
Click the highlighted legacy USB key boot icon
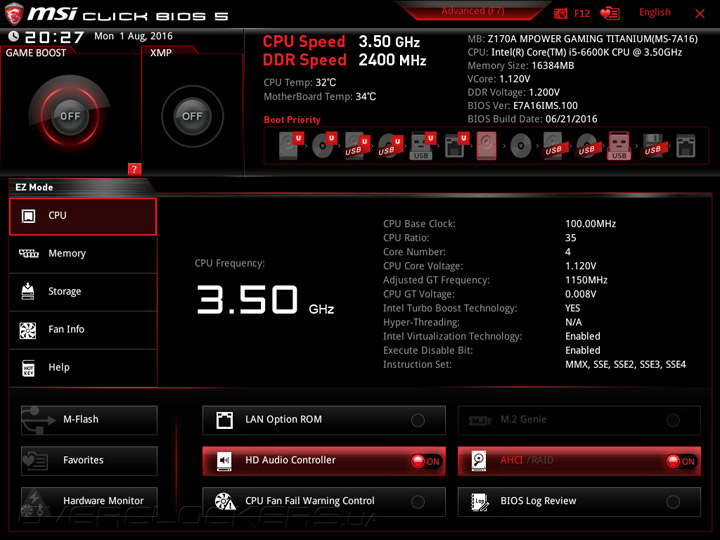pos(619,146)
